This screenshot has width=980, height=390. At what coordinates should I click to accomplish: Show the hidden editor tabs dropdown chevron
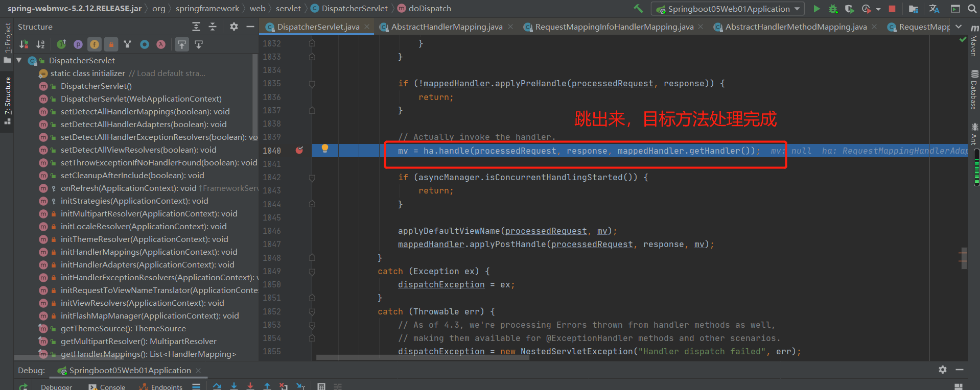[959, 27]
